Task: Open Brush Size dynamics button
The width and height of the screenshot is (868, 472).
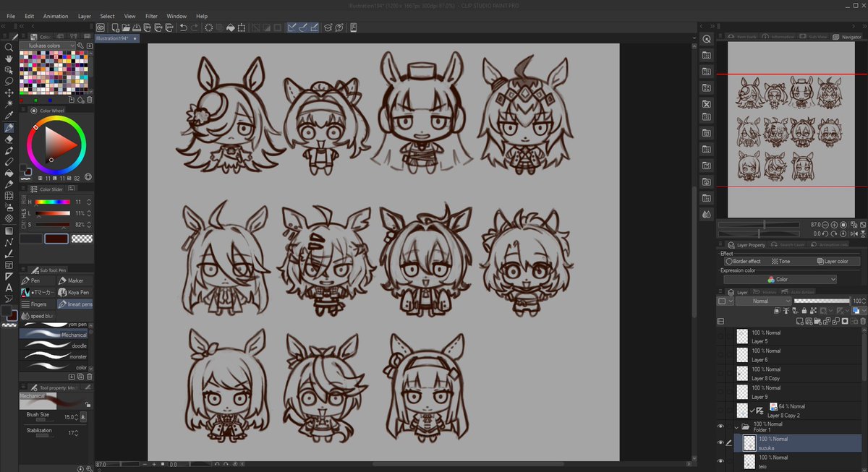Action: (x=83, y=416)
